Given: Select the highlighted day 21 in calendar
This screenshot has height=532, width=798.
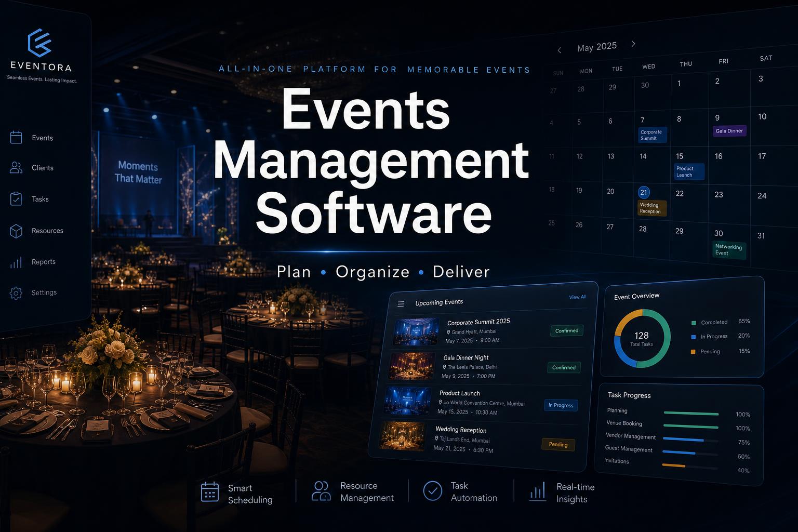Looking at the screenshot, I should 644,193.
